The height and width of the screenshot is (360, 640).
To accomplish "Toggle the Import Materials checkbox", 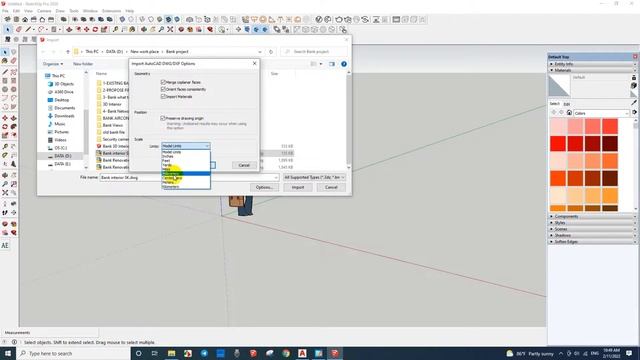I will (163, 96).
